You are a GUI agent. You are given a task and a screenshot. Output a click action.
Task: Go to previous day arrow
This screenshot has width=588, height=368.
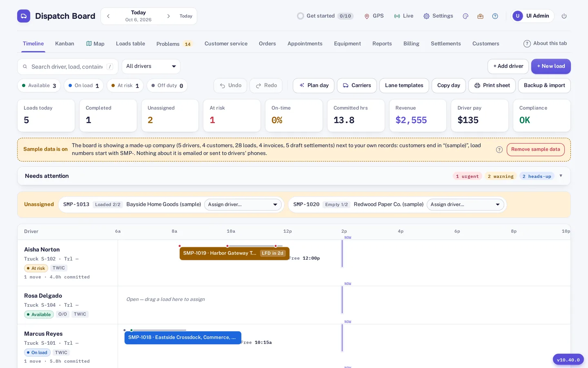click(x=108, y=16)
